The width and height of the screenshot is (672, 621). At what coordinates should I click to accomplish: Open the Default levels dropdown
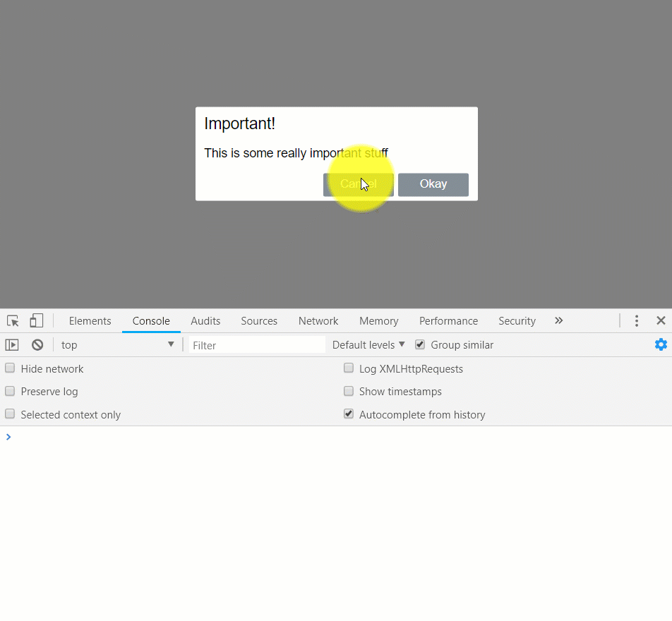point(367,344)
